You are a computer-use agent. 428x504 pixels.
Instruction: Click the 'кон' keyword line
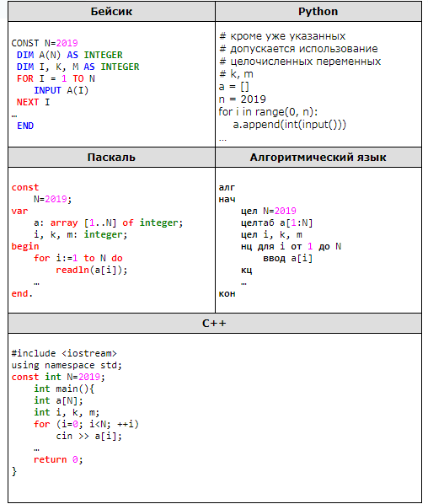click(x=227, y=294)
